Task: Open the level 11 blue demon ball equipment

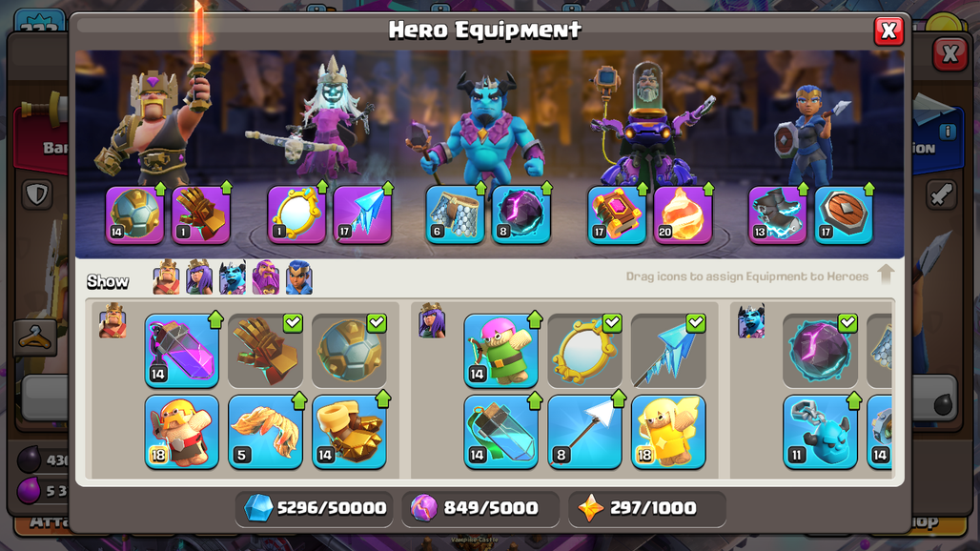Action: point(820,432)
